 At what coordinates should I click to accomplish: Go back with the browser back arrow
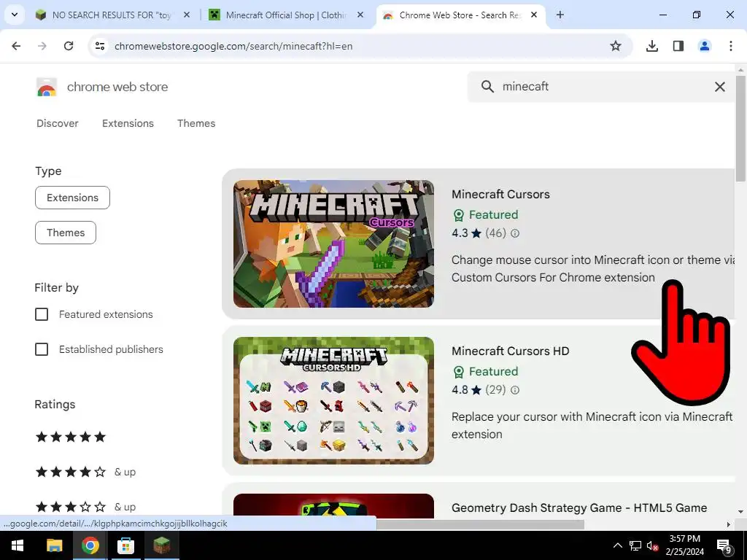[16, 46]
